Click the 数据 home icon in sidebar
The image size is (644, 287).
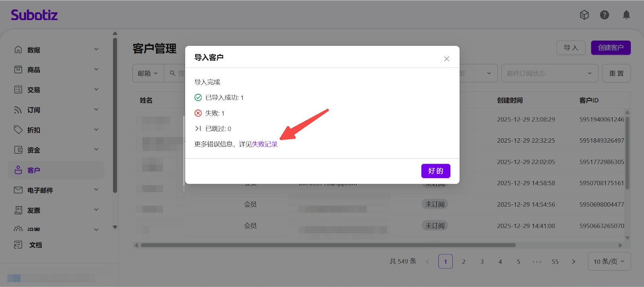[18, 49]
